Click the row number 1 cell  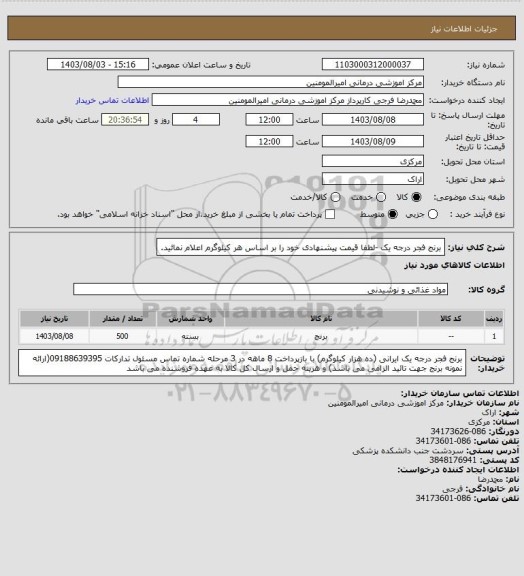(494, 336)
